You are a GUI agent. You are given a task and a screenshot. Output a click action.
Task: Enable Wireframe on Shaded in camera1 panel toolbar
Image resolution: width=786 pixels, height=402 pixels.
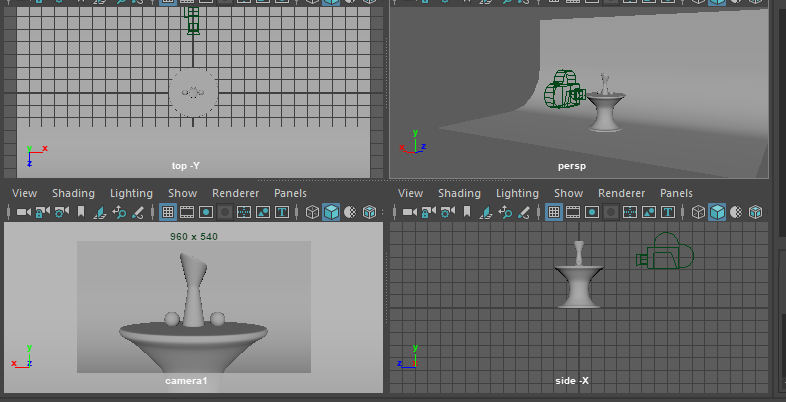click(369, 212)
